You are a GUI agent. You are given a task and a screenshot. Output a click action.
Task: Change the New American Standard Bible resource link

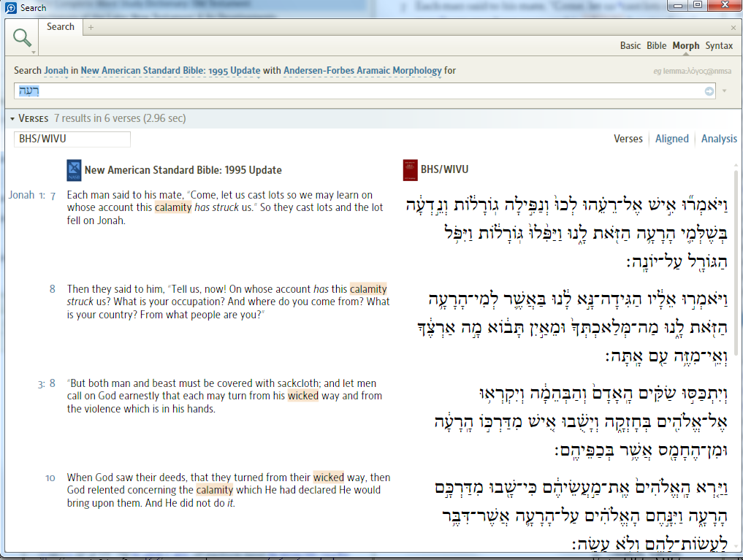(x=170, y=71)
